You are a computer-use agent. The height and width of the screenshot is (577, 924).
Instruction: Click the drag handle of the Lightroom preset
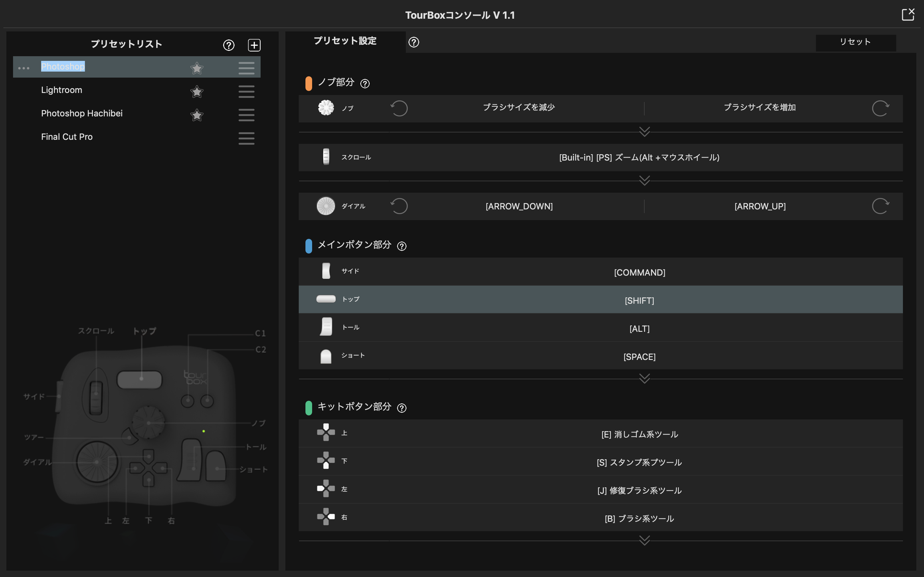(246, 92)
